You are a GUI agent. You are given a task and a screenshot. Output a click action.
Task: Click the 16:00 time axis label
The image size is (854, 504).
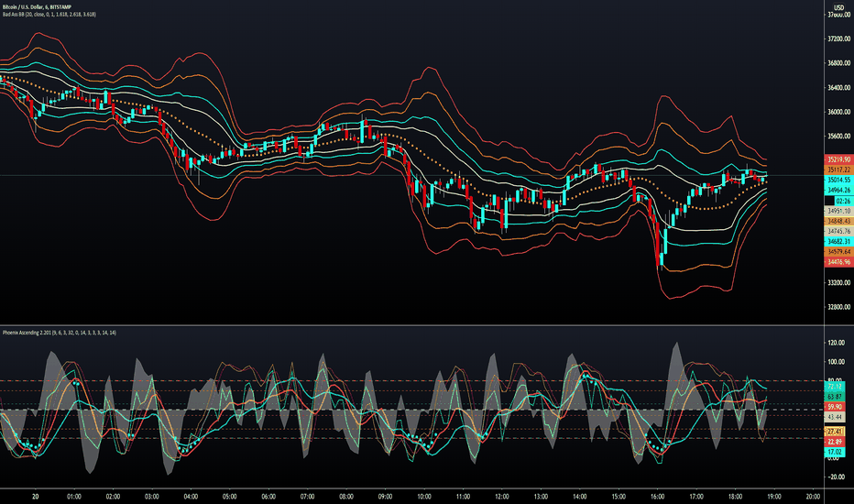[x=657, y=497]
